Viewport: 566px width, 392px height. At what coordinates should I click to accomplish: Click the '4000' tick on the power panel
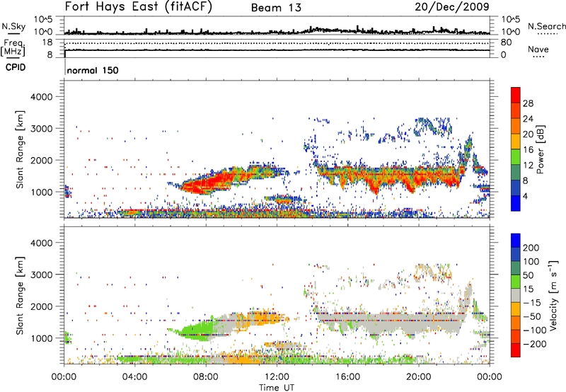(x=42, y=97)
